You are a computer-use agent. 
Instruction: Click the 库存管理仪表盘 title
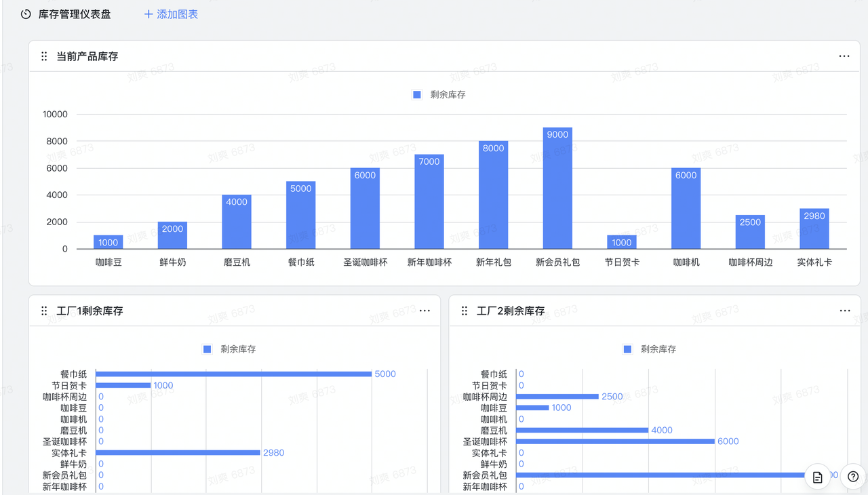[75, 14]
